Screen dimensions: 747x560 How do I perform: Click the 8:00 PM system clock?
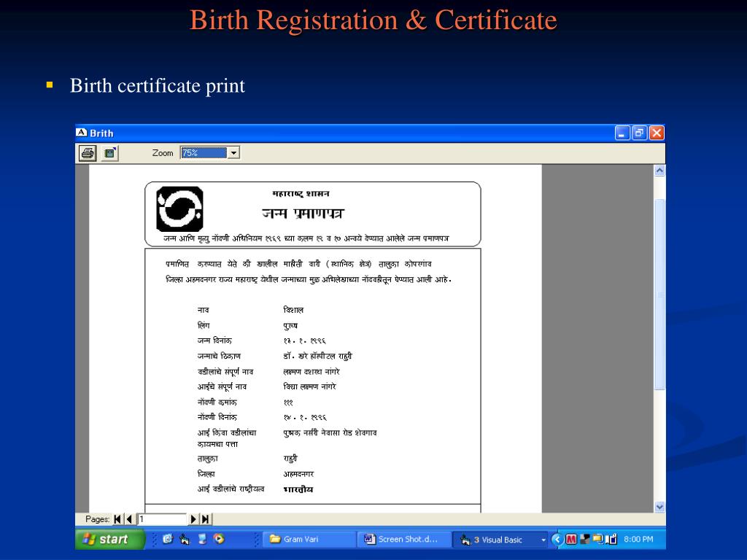pos(638,539)
